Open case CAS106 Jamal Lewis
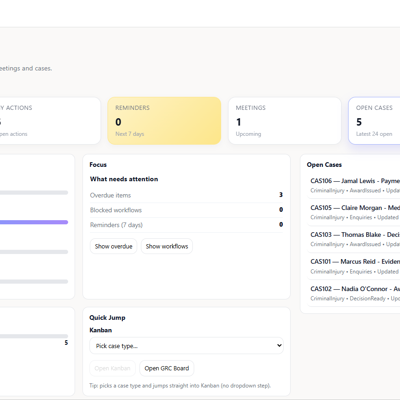 tap(354, 186)
